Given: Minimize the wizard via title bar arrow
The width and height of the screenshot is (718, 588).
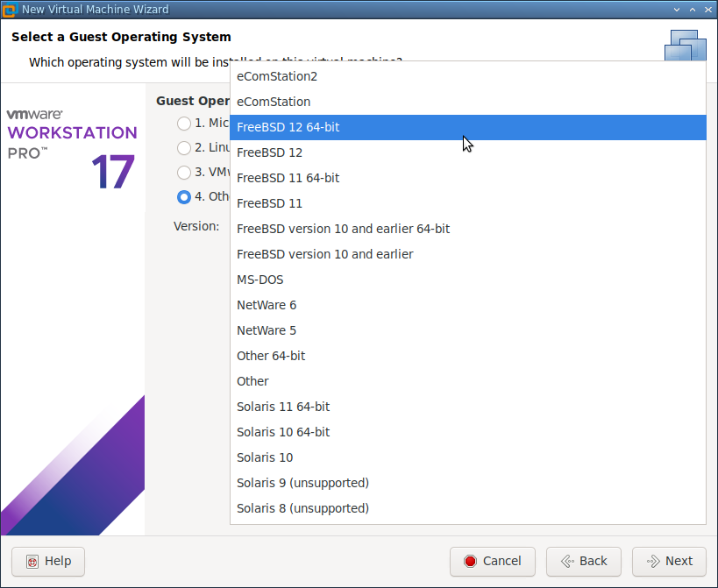Looking at the screenshot, I should pos(677,10).
